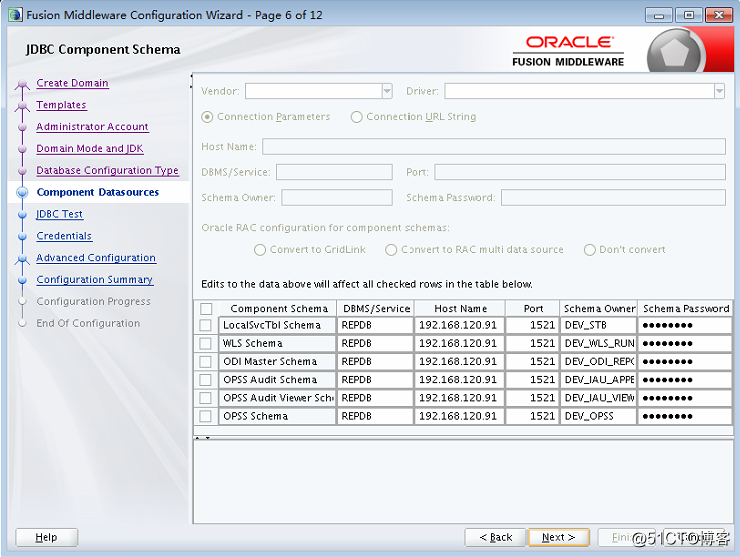Check the LocalSvcTbl Schema row
Image resolution: width=740 pixels, height=557 pixels.
coord(205,325)
